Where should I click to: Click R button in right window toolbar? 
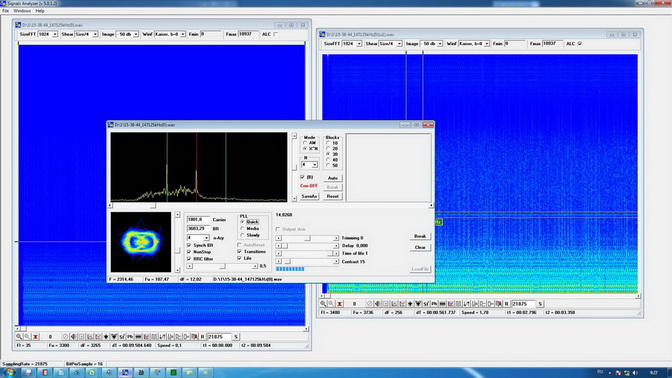coord(507,304)
